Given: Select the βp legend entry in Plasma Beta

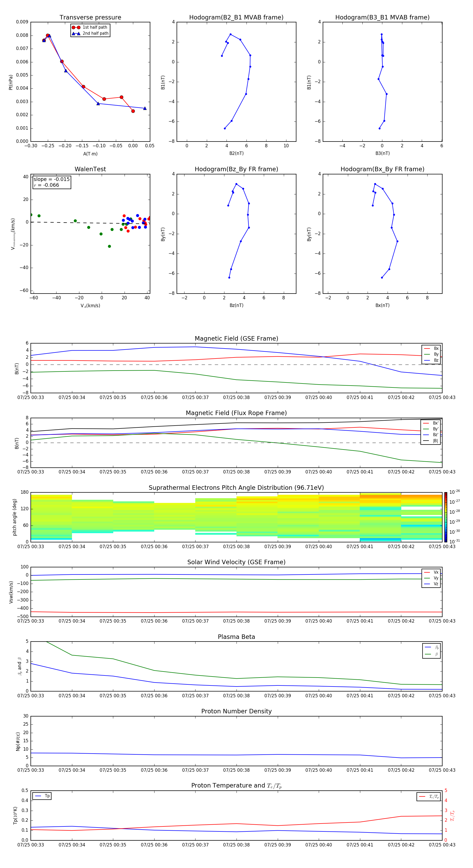Looking at the screenshot, I should coord(431,647).
